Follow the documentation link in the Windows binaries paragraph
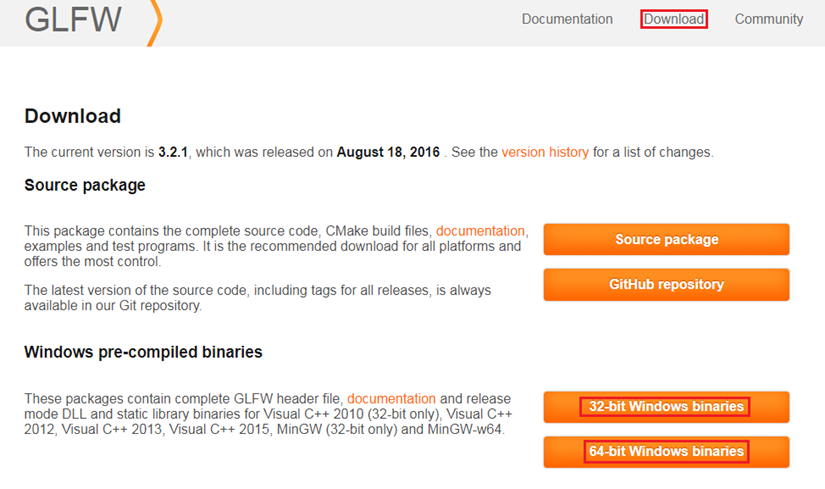 (x=391, y=398)
